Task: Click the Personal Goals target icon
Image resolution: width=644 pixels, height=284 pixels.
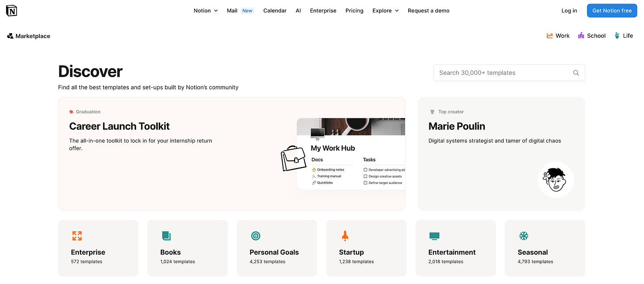Action: pyautogui.click(x=256, y=236)
